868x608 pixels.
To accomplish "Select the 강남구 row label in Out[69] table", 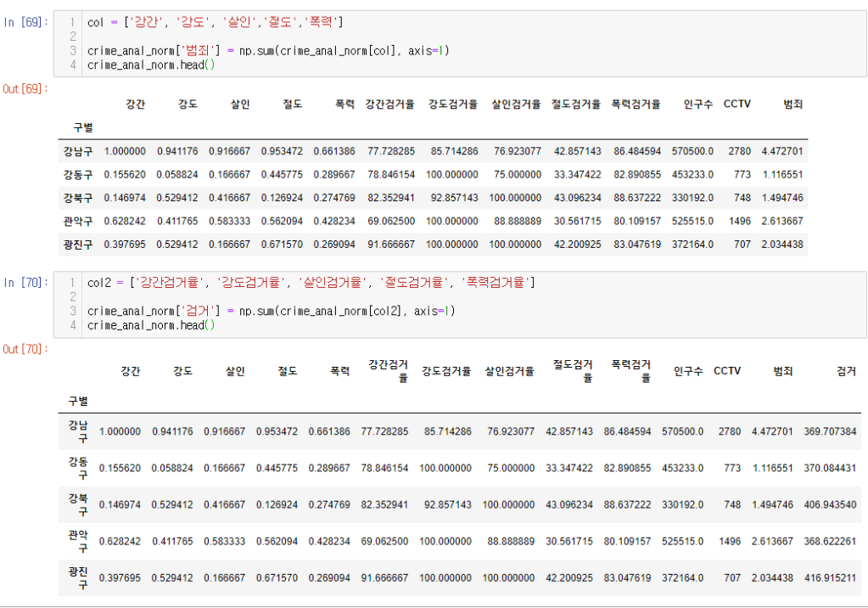I will point(77,151).
